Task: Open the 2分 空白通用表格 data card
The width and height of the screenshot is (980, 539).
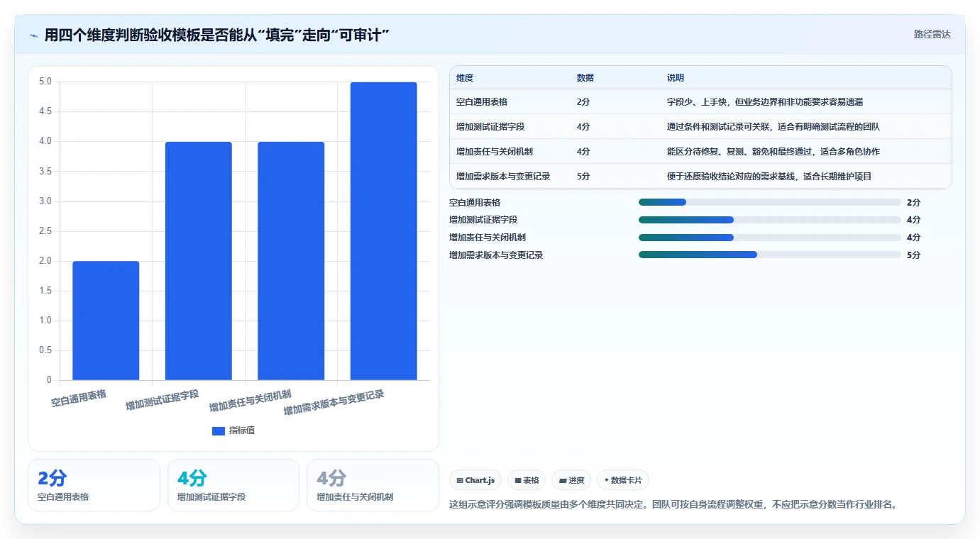Action: pos(94,485)
